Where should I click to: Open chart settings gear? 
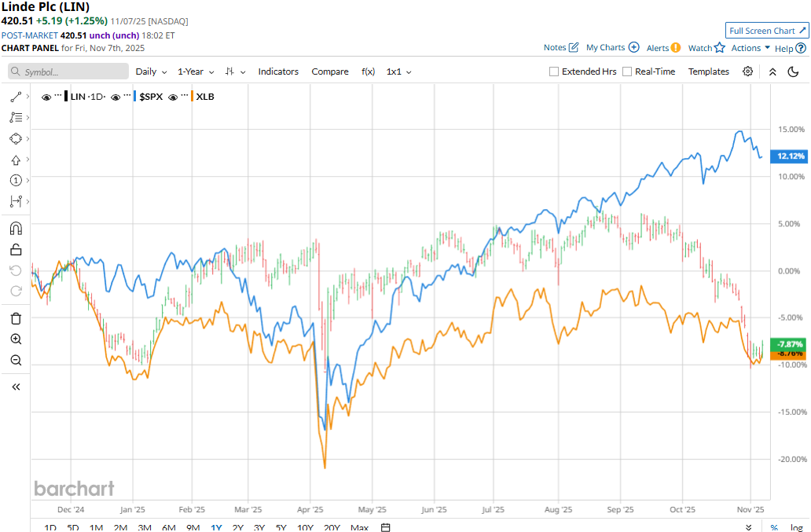(747, 72)
